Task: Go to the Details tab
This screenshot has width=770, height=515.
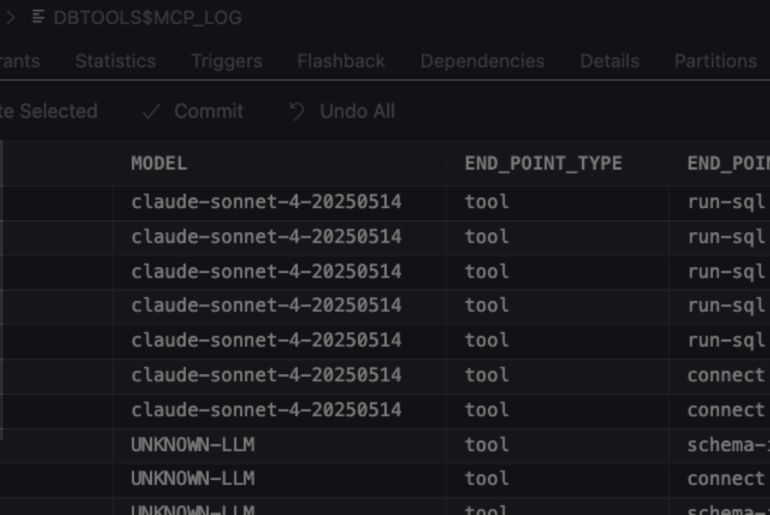Action: click(x=609, y=61)
